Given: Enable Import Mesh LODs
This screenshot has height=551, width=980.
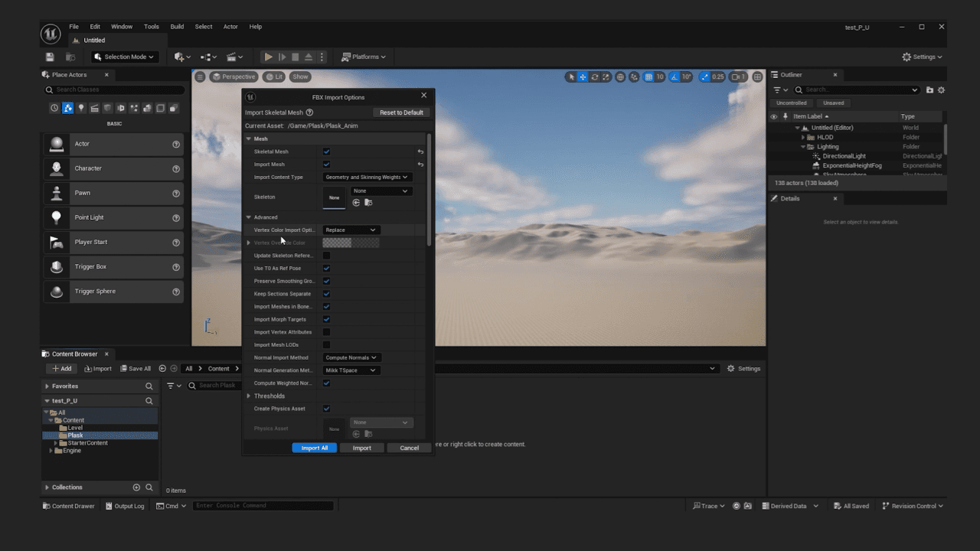Looking at the screenshot, I should tap(325, 344).
